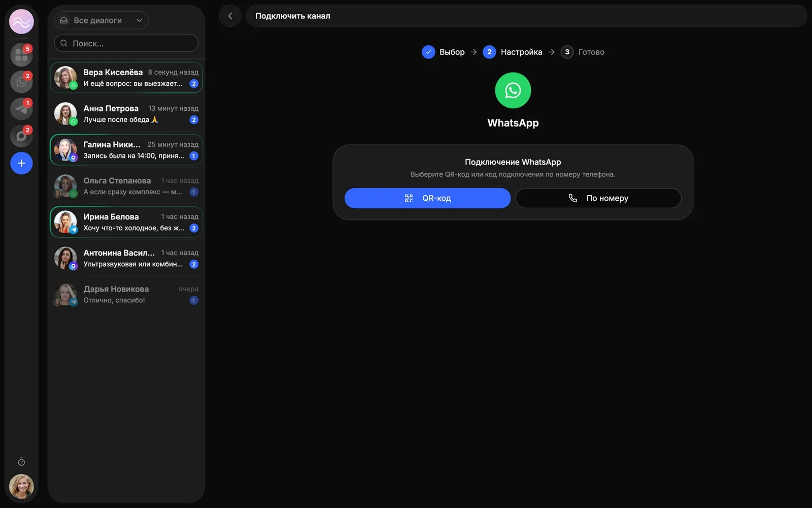Add a new channel with plus button
812x508 pixels.
coord(21,163)
